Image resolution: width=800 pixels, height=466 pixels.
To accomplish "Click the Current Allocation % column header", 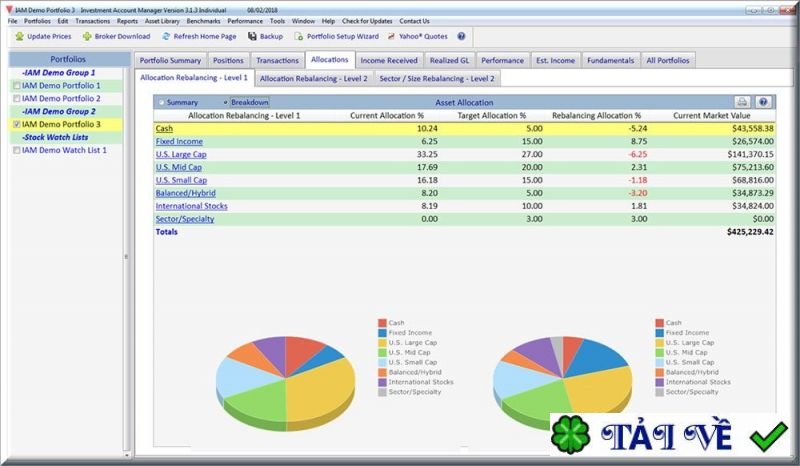I will [x=387, y=115].
